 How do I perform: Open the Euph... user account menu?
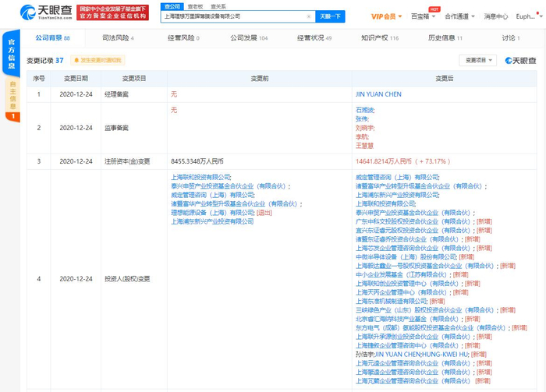pyautogui.click(x=529, y=16)
